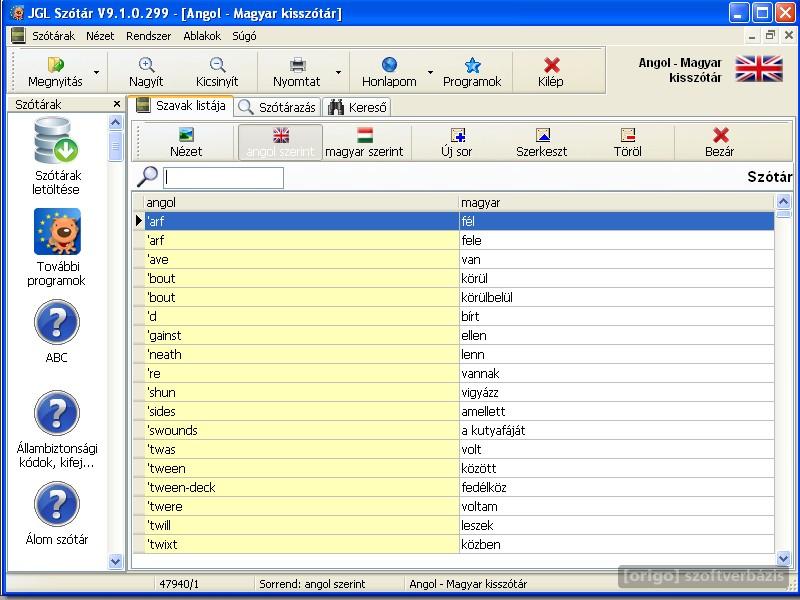Open the Programok star button
This screenshot has width=800, height=600.
pyautogui.click(x=472, y=71)
